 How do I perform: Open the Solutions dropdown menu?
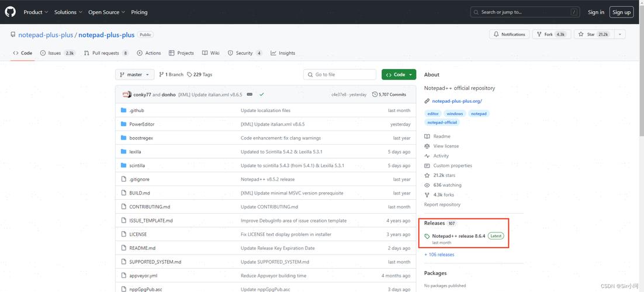(68, 12)
